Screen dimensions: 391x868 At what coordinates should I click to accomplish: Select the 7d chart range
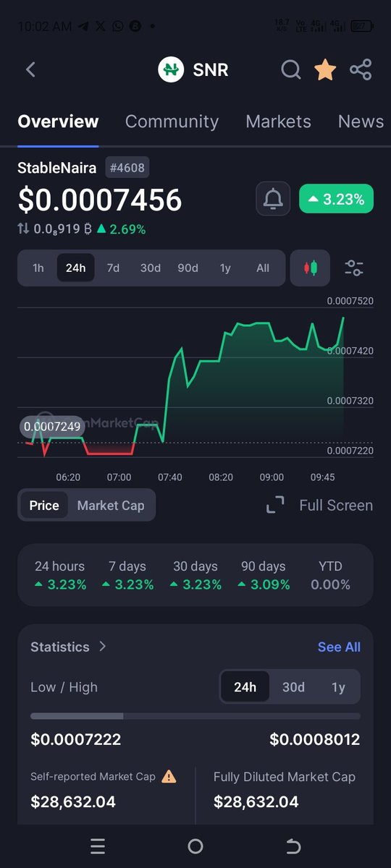pos(113,268)
